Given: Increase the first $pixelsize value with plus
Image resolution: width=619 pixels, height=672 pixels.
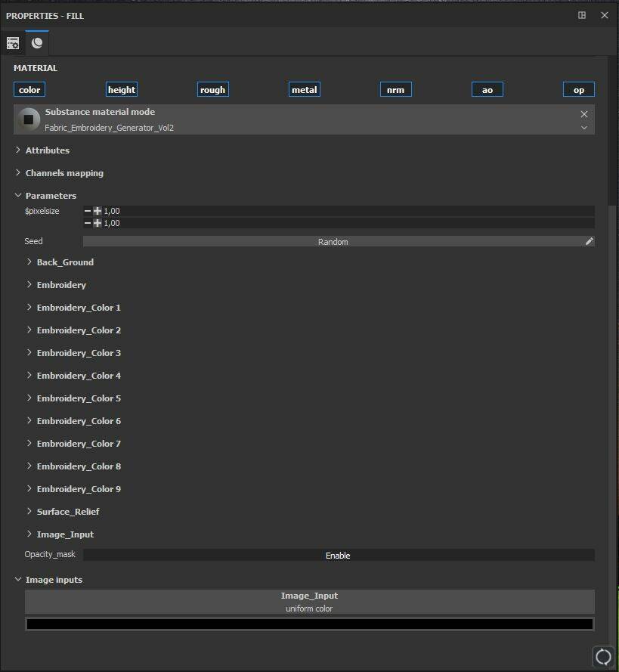Looking at the screenshot, I should (x=97, y=211).
